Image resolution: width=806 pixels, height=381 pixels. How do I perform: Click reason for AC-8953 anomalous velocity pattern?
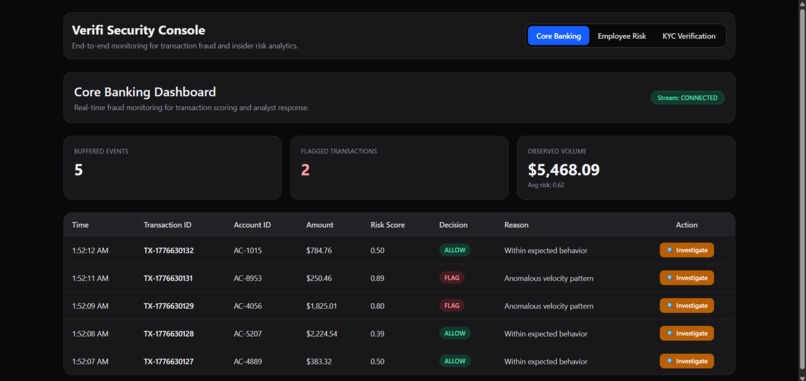pos(548,278)
